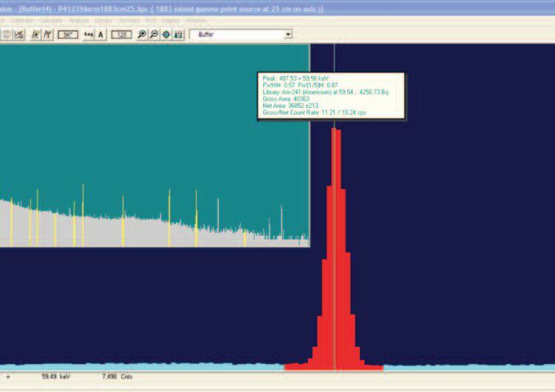Click the full spectrum overview window
Viewport: 555px width, 392px height.
[x=155, y=146]
